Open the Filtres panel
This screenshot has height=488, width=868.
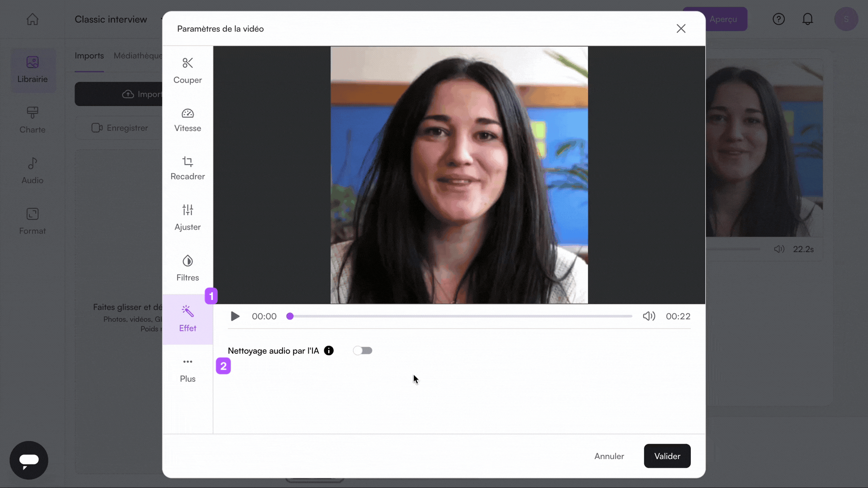pos(188,268)
